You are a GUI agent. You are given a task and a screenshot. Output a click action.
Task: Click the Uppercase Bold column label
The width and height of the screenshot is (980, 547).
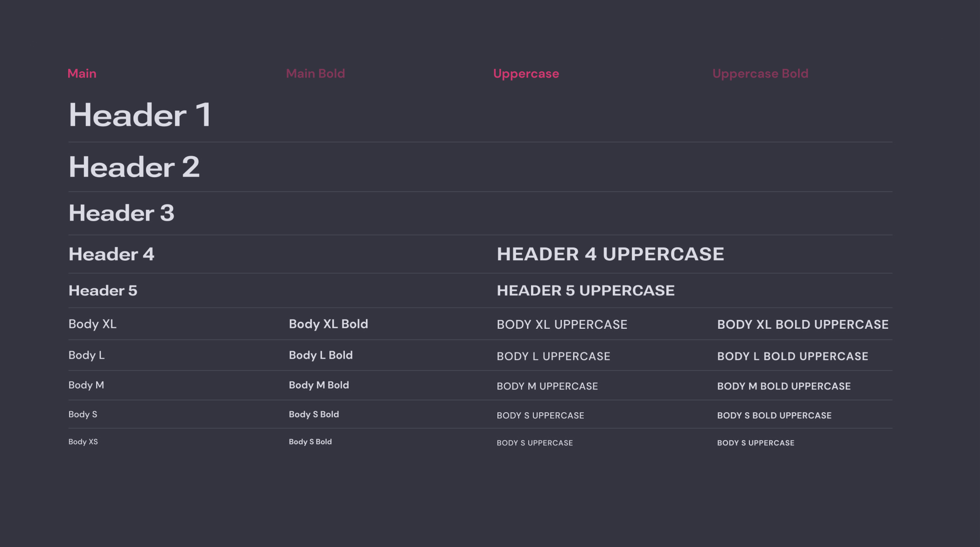click(760, 73)
